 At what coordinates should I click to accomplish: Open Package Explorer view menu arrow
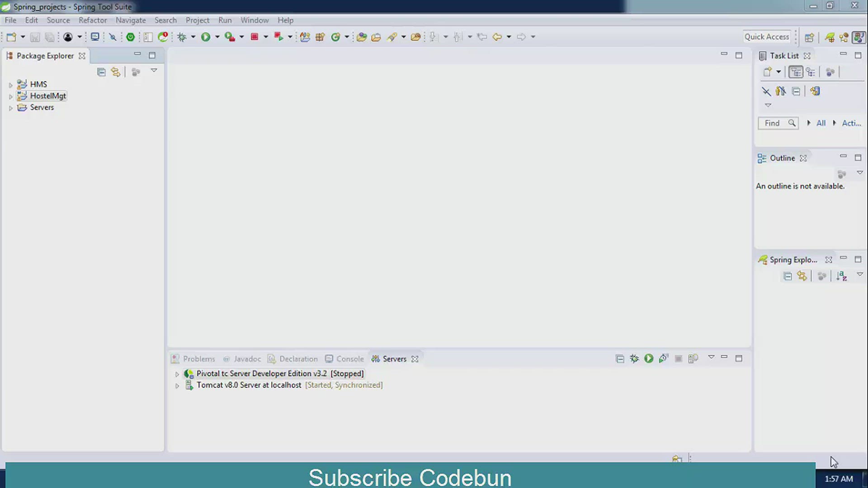pyautogui.click(x=154, y=70)
